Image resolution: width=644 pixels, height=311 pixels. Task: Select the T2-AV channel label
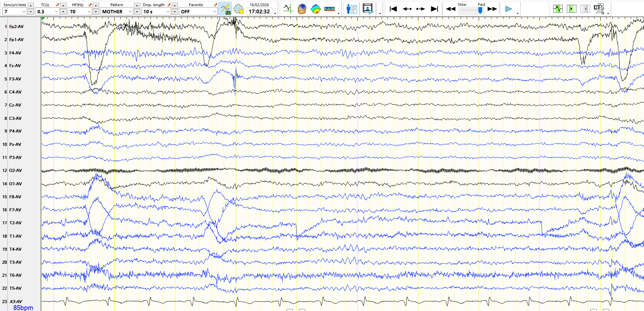15,223
